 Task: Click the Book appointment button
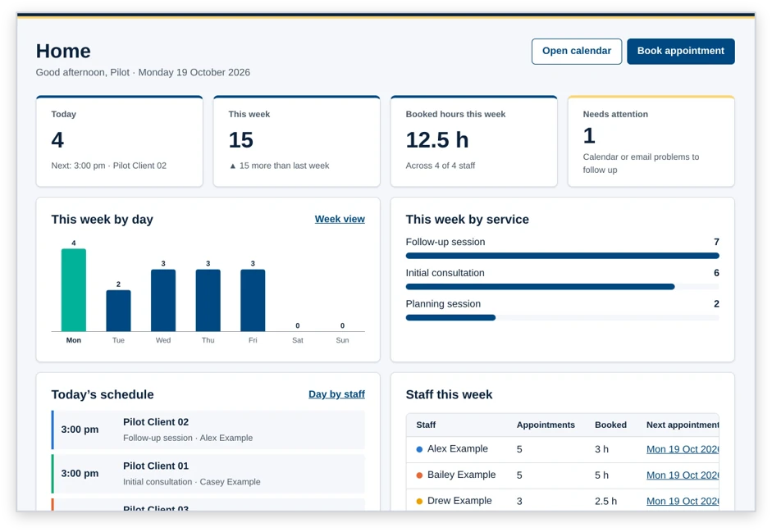click(x=680, y=51)
